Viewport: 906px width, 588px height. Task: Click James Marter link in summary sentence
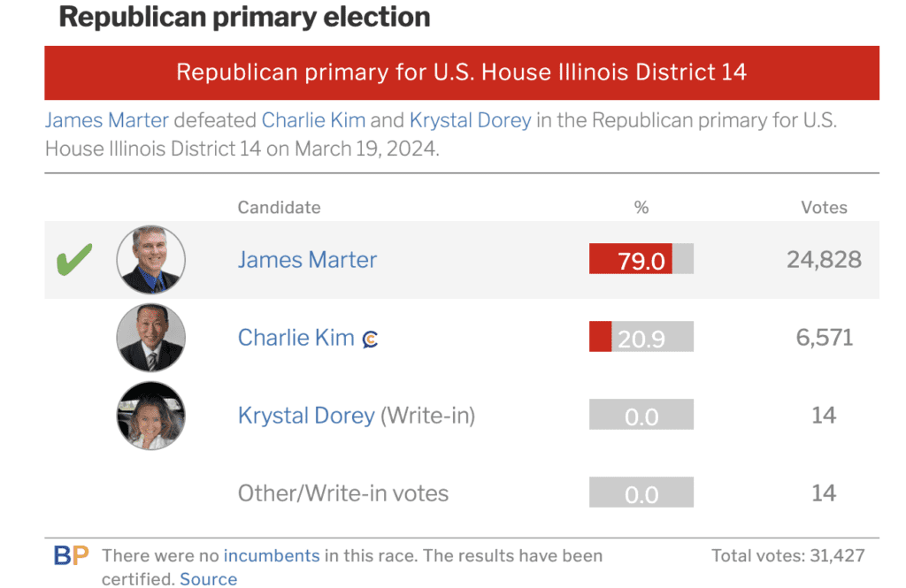point(106,120)
